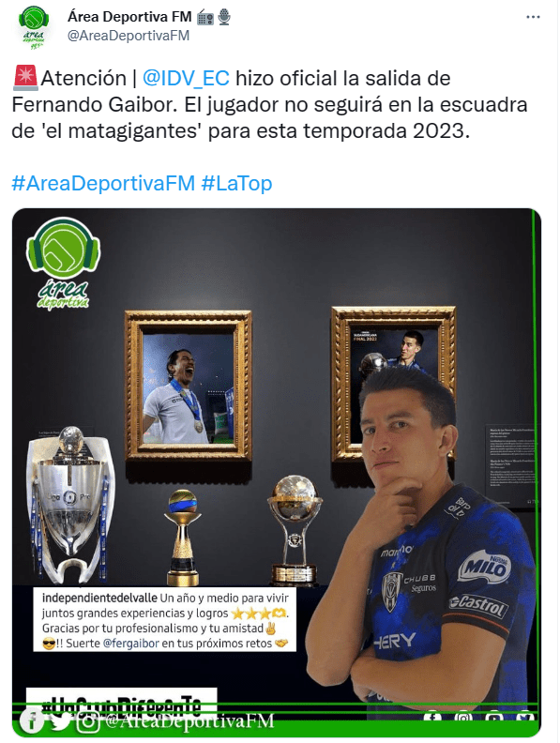560x743 pixels.
Task: Click the microphone emoji beside account name
Action: [x=224, y=17]
